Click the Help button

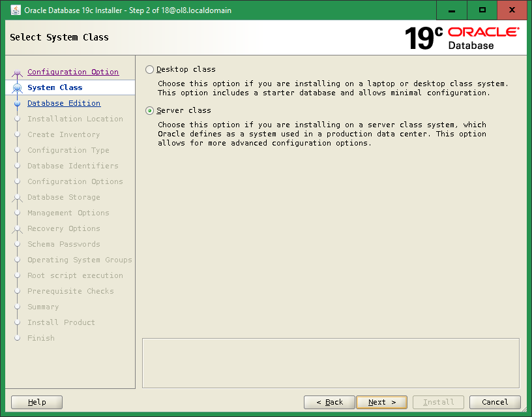(37, 402)
